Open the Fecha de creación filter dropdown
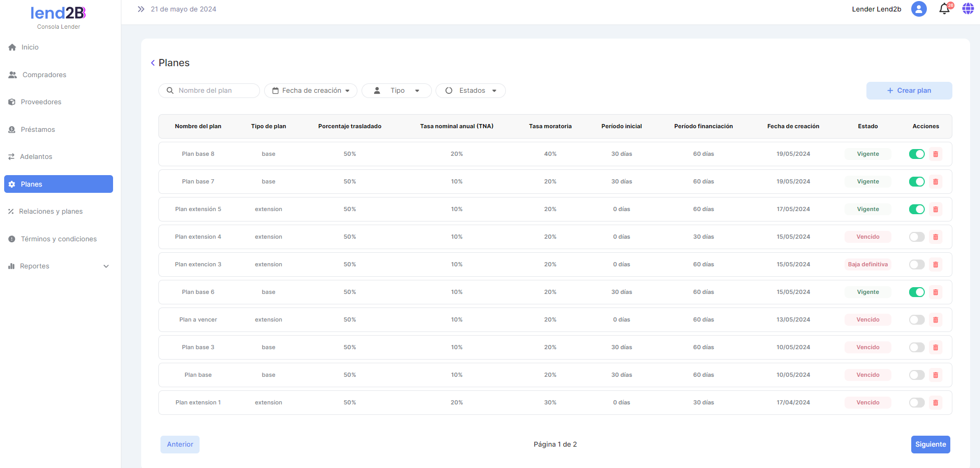 (x=311, y=91)
